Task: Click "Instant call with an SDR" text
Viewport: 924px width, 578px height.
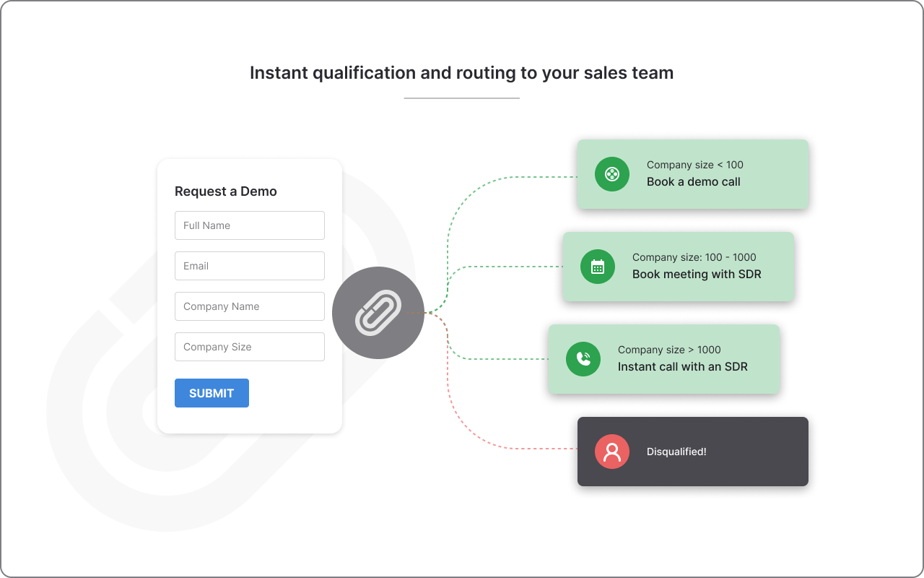Action: pyautogui.click(x=682, y=367)
